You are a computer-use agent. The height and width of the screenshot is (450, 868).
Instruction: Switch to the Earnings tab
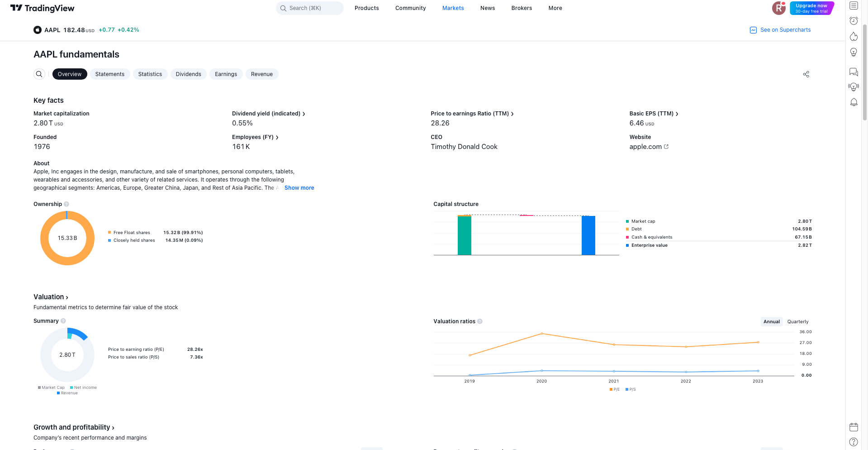tap(226, 74)
